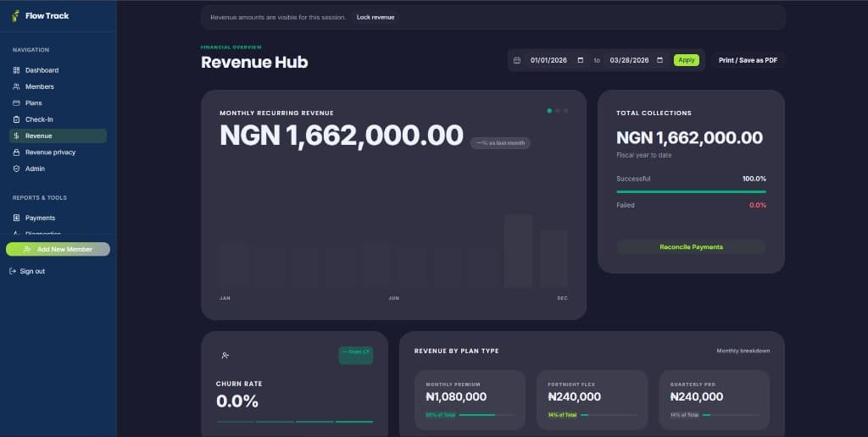Click the ₦240,000 Quarterly Pro value
Image resolution: width=868 pixels, height=437 pixels.
click(x=697, y=396)
